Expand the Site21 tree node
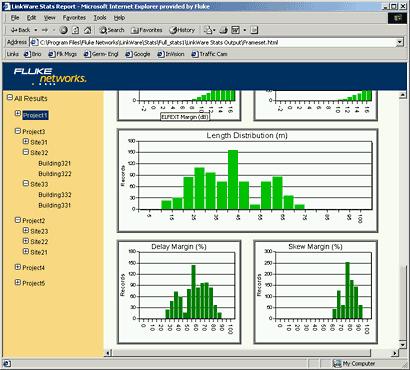410x370 pixels. coord(26,252)
